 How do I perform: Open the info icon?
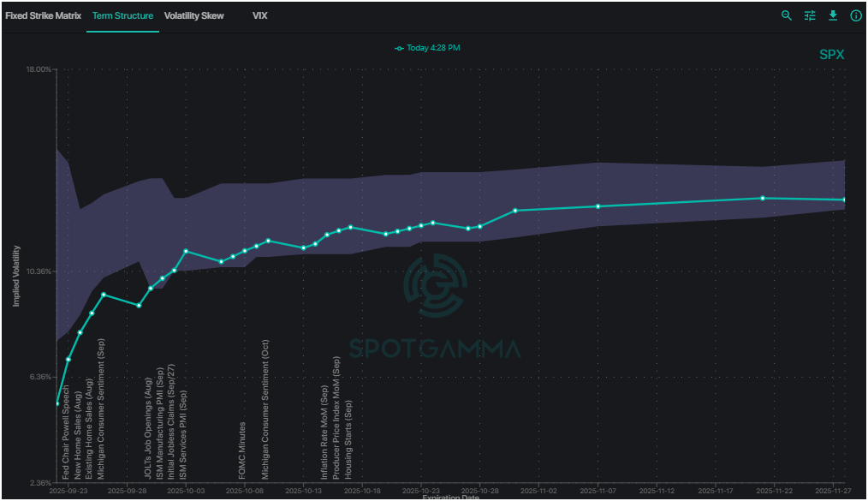coord(855,15)
